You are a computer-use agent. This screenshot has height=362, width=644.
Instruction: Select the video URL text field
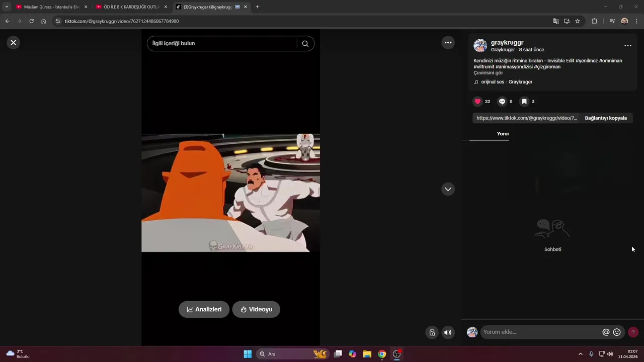(526, 118)
